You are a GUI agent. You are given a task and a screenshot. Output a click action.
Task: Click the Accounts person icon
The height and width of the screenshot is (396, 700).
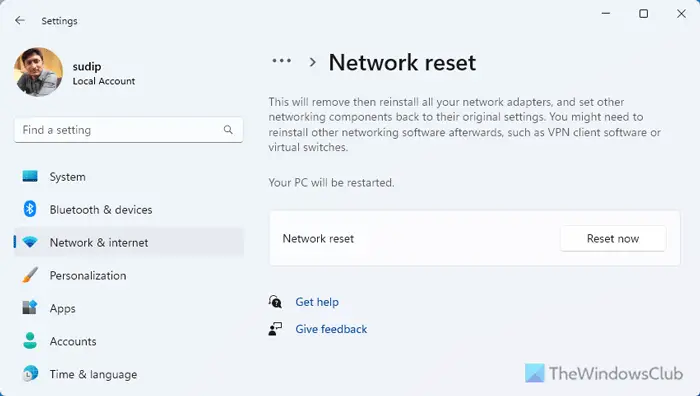click(x=30, y=341)
